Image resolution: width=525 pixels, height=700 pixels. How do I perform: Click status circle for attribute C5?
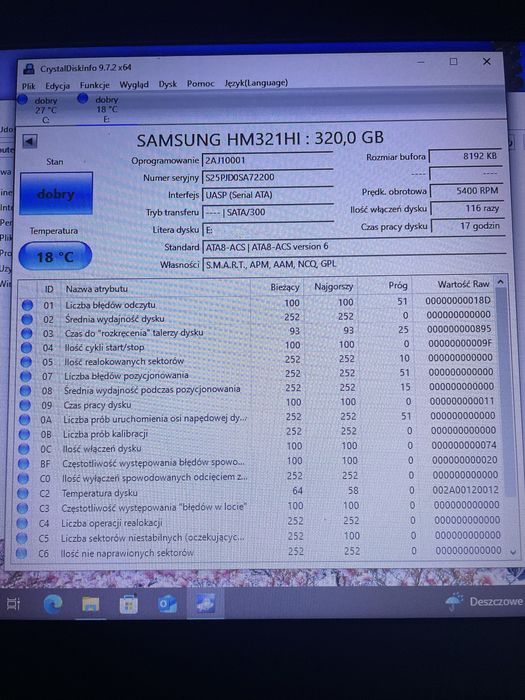(21, 538)
